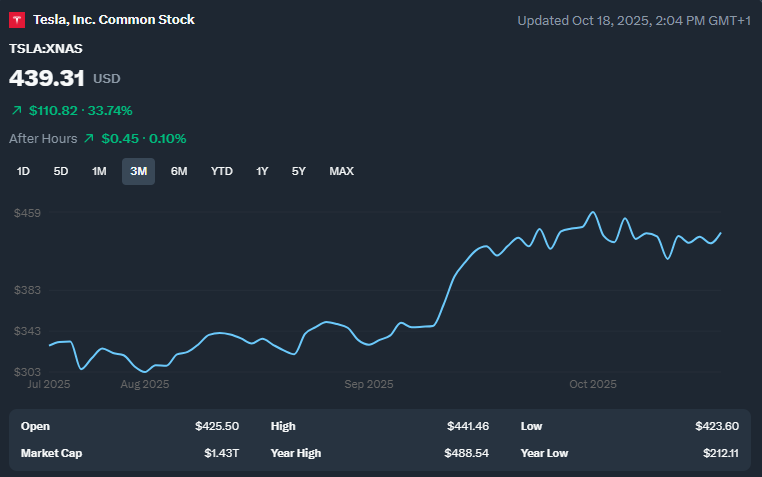Show the MAX range chart
Viewport: 762px width, 477px height.
point(342,171)
